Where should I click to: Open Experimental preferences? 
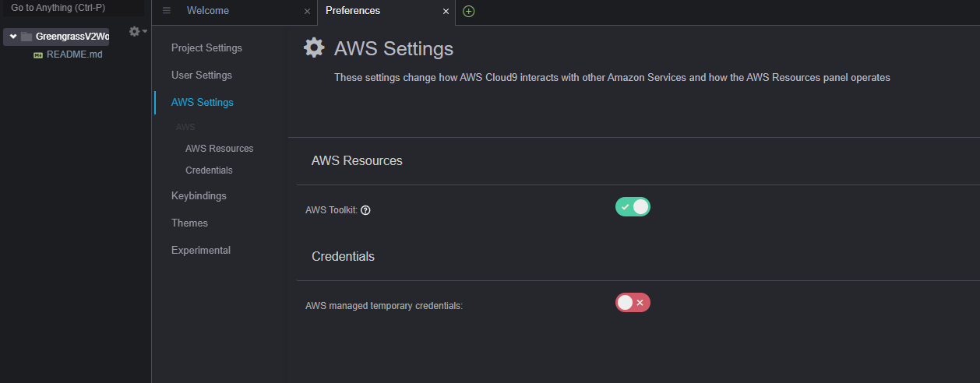[201, 251]
